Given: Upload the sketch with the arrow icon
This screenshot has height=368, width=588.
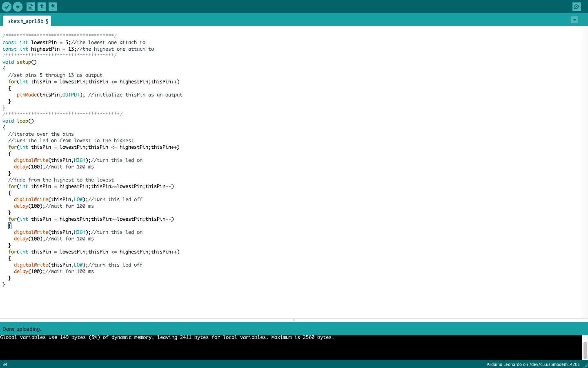Looking at the screenshot, I should tap(18, 7).
